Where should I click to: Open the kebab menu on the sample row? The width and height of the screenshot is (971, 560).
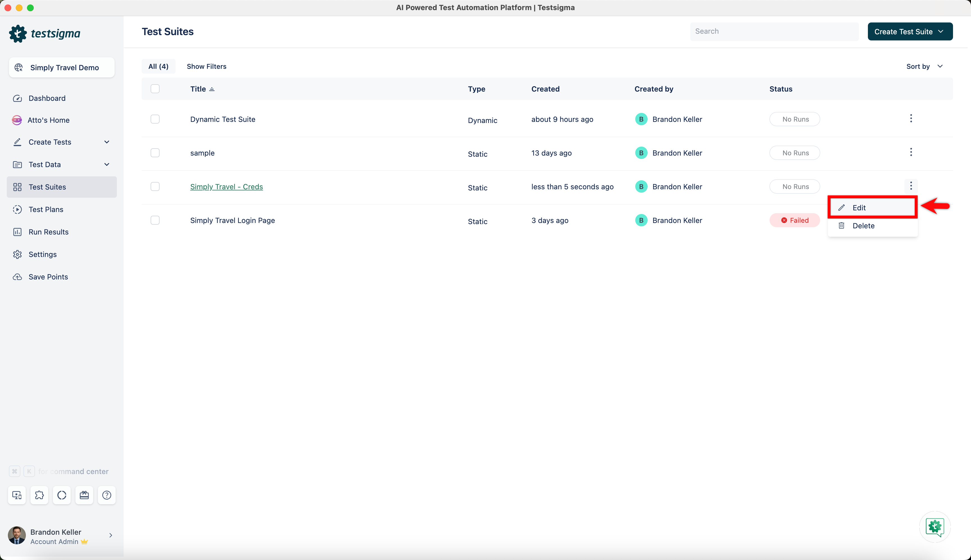pyautogui.click(x=911, y=152)
